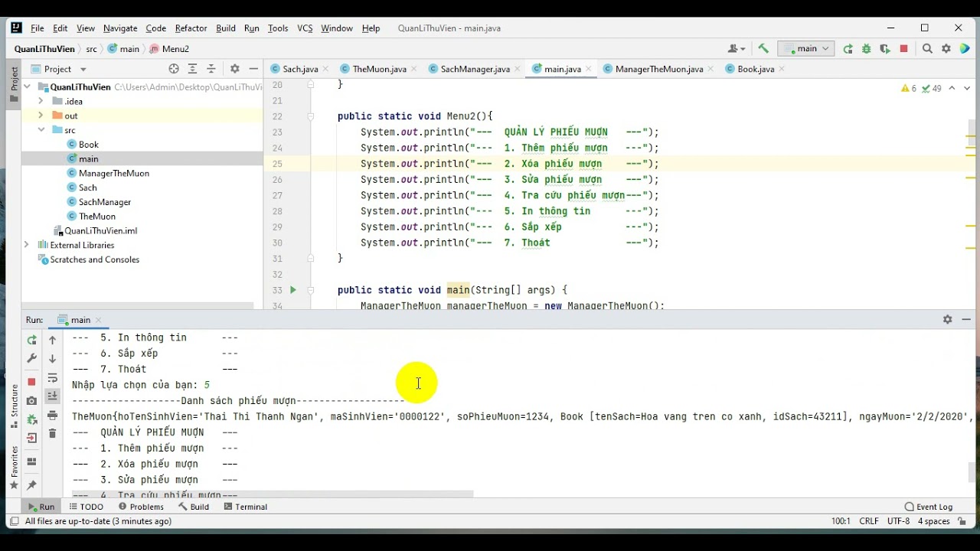Screen dimensions: 980x551
Task: Click the run gutter arrow beside main method
Action: [292, 290]
